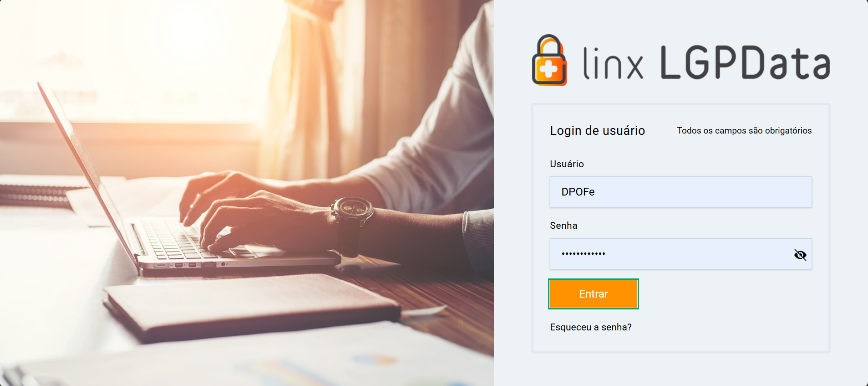Click the empty area below the Esqueceu a senha? link
This screenshot has height=386, width=868.
(680, 343)
